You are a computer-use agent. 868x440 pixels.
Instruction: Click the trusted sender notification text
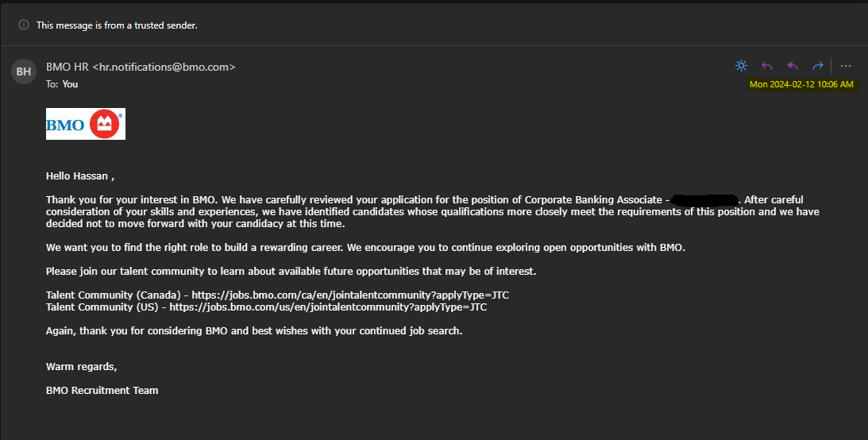click(117, 25)
